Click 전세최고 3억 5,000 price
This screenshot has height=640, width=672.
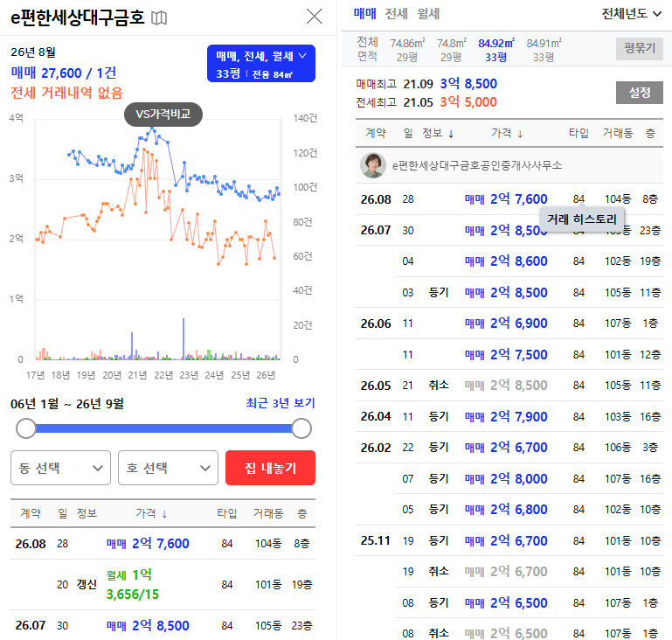tap(468, 102)
